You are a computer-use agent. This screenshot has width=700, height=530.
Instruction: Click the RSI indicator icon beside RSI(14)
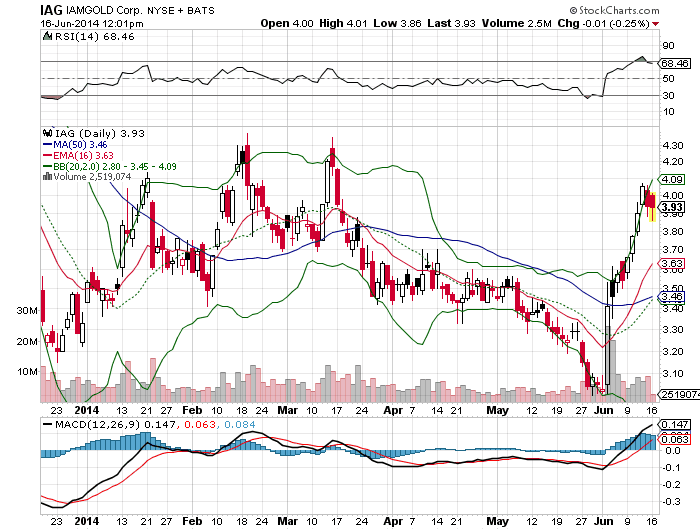47,36
